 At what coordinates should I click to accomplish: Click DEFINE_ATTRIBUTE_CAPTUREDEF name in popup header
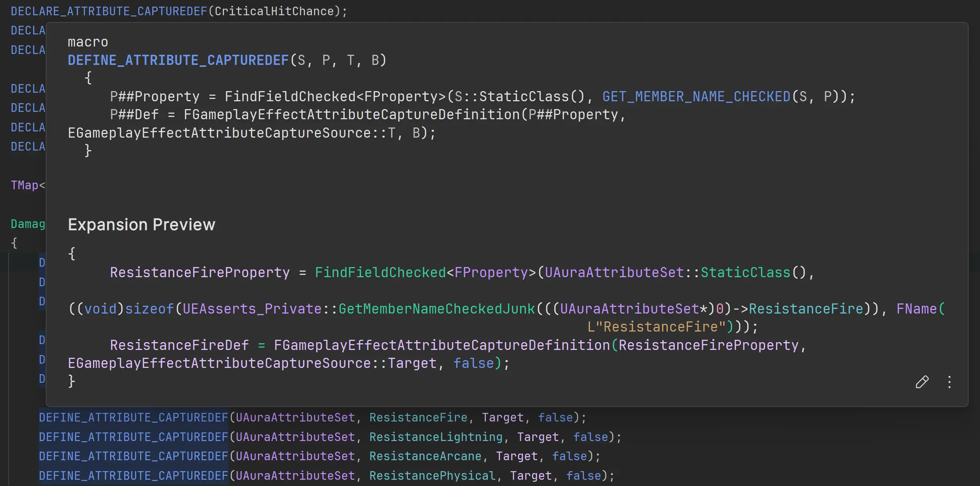point(178,60)
